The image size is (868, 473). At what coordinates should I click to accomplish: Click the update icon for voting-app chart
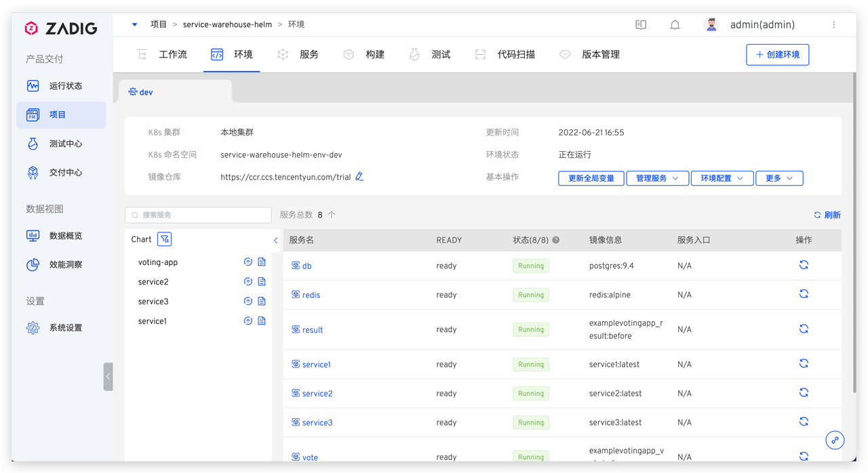coord(248,262)
